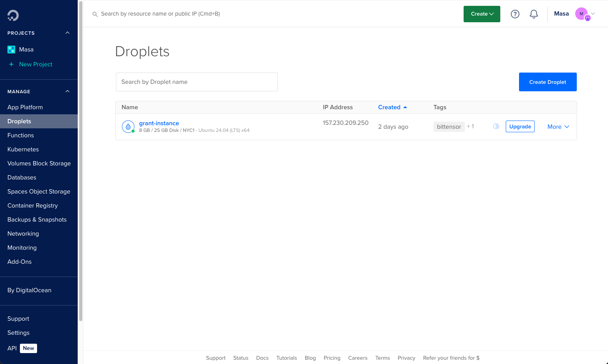The image size is (608, 364).
Task: Click the Masa account name in header
Action: (561, 14)
